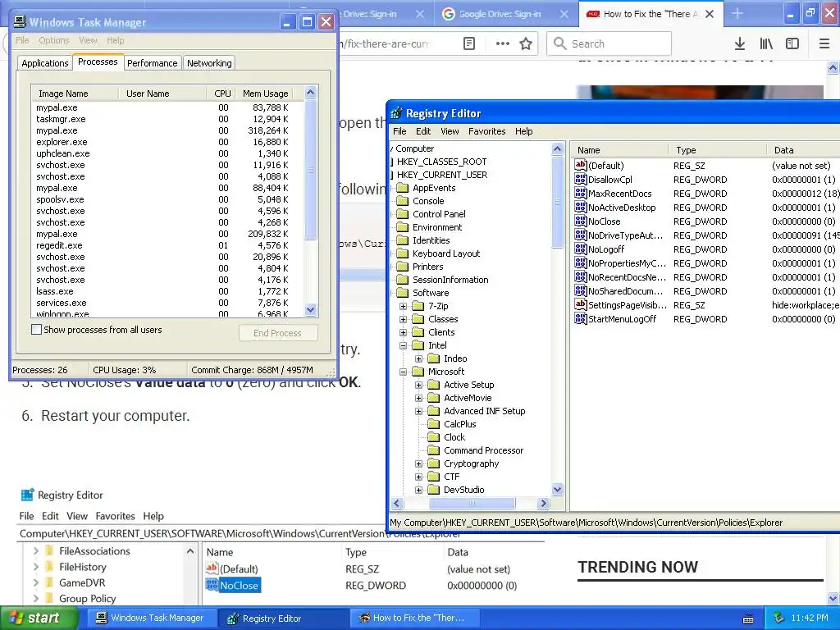Click Windows Task Manager taskbar button
840x630 pixels.
point(150,619)
